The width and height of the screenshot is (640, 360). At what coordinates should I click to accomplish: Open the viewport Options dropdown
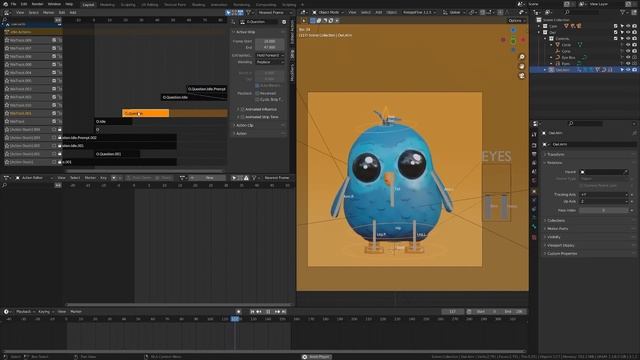(x=516, y=20)
